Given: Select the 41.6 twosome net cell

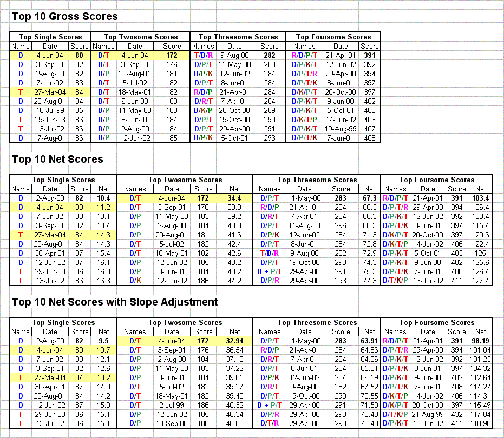Looking at the screenshot, I should tap(234, 235).
